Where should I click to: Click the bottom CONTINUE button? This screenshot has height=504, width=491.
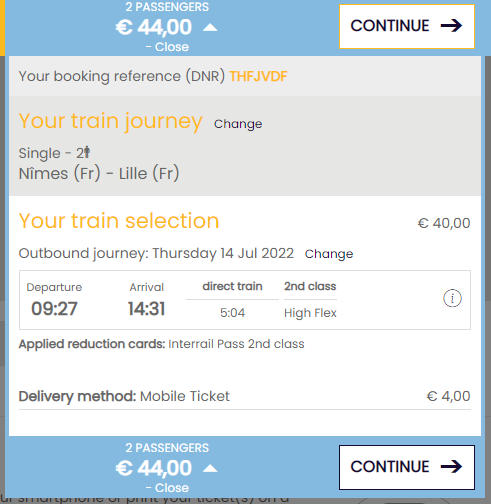407,467
